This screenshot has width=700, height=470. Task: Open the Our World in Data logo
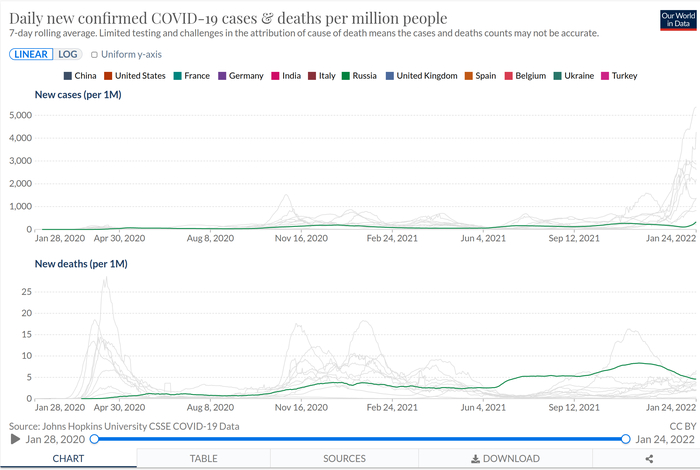678,20
